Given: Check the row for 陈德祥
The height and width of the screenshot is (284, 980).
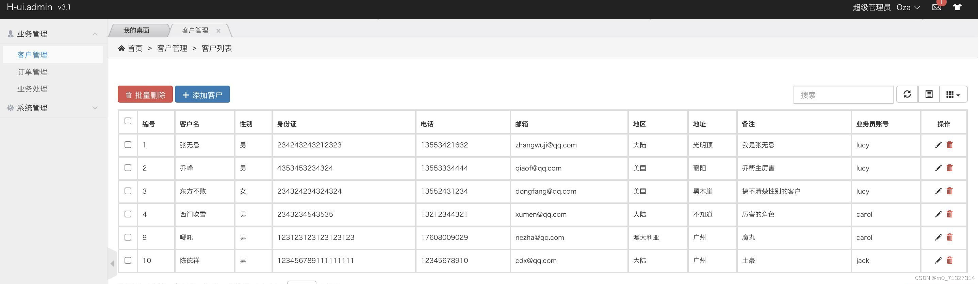Looking at the screenshot, I should pyautogui.click(x=128, y=261).
